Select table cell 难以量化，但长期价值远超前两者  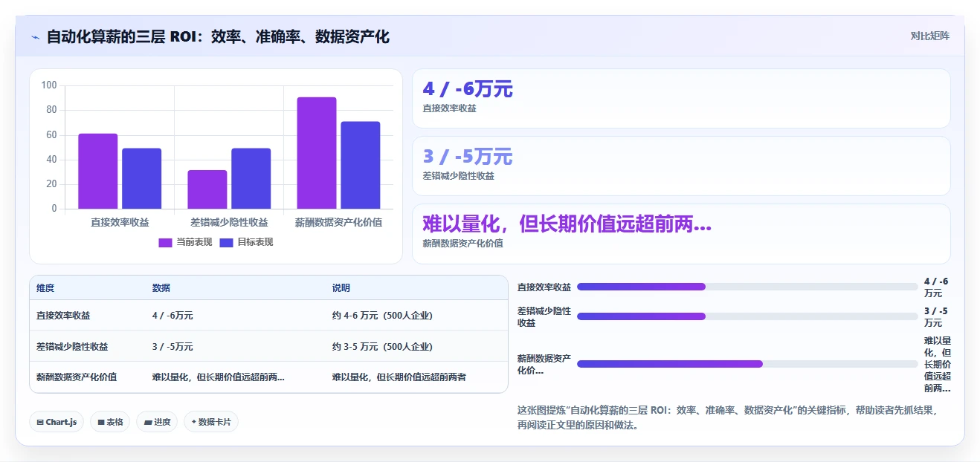399,377
